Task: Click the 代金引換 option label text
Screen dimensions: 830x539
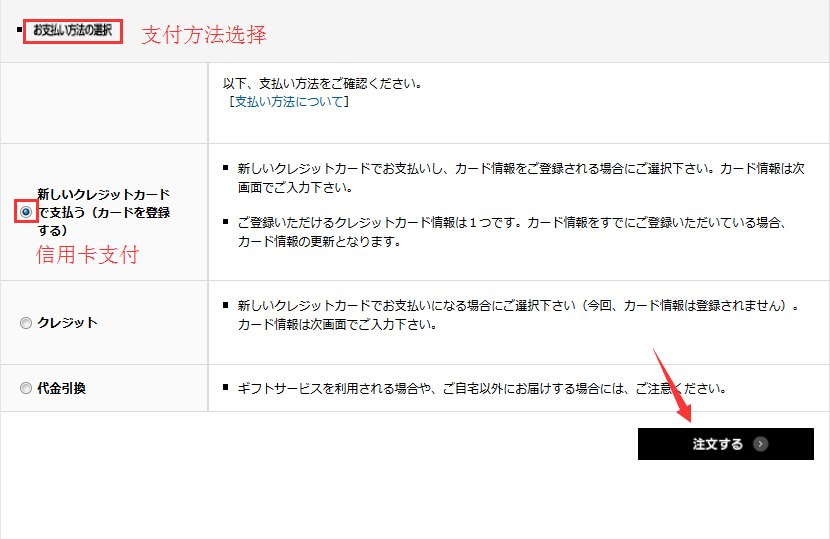Action: (x=61, y=388)
